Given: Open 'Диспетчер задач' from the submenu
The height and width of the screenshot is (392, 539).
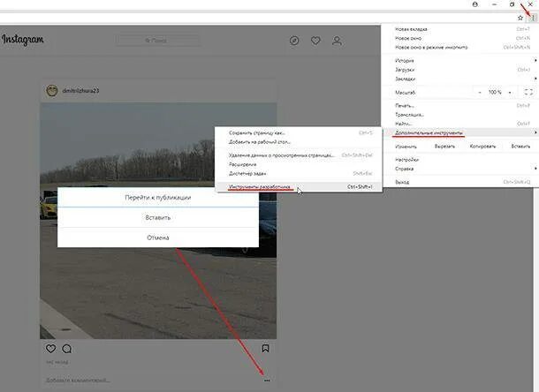Looking at the screenshot, I should (299, 173).
